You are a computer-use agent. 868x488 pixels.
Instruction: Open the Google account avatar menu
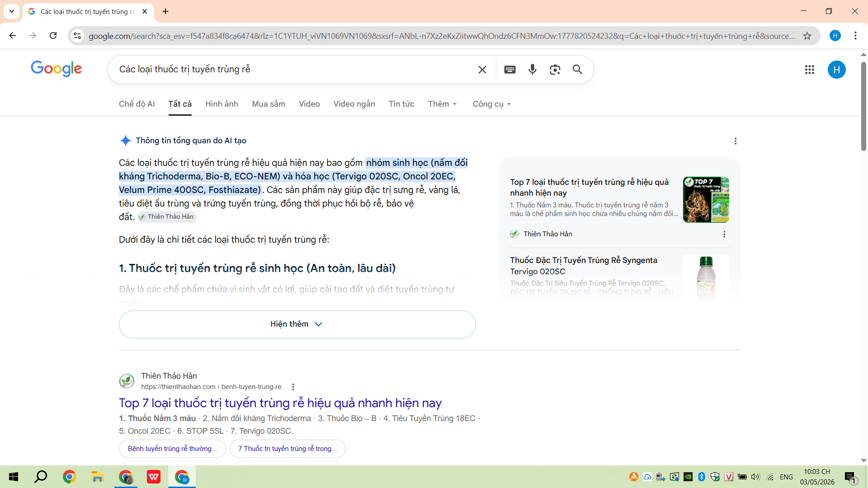[837, 70]
